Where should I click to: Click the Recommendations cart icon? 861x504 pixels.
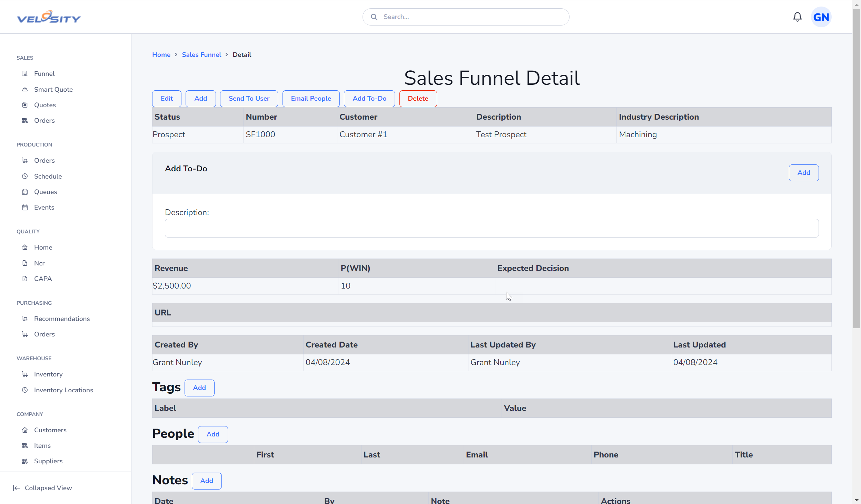(x=25, y=319)
